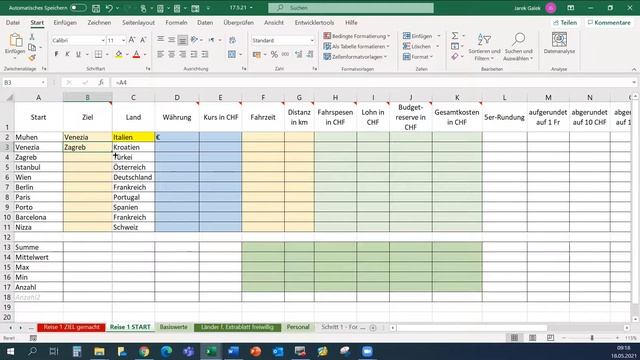This screenshot has height=360, width=640.
Task: Click the Save icon in the title bar
Action: pos(96,8)
